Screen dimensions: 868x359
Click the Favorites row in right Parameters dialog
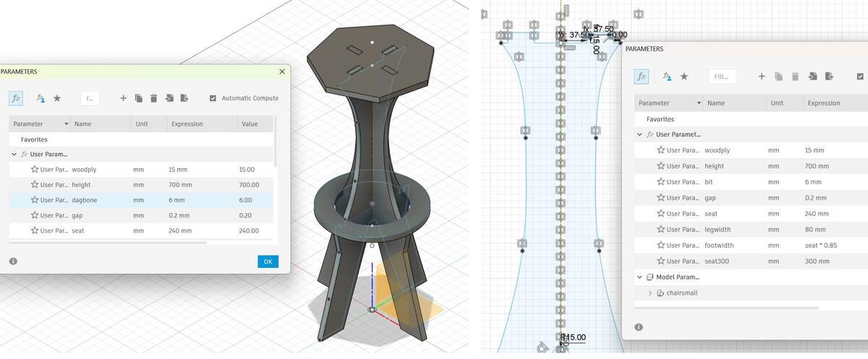751,119
